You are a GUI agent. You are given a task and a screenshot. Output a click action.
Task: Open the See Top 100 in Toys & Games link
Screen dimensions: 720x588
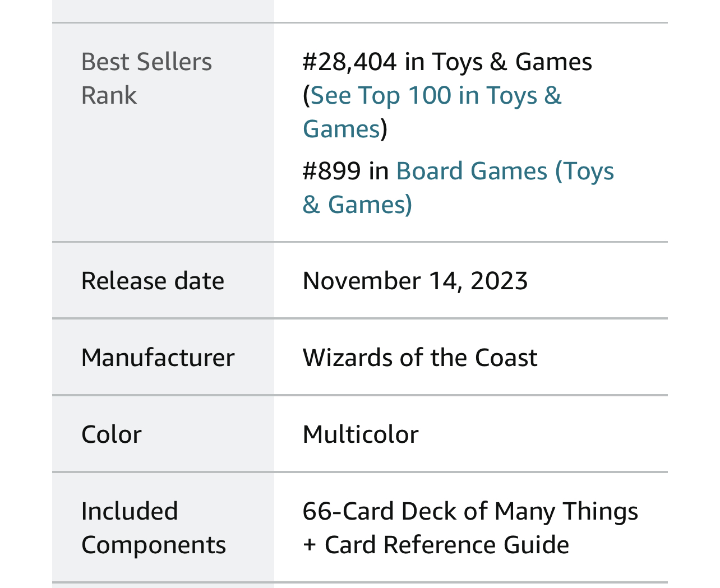click(432, 112)
